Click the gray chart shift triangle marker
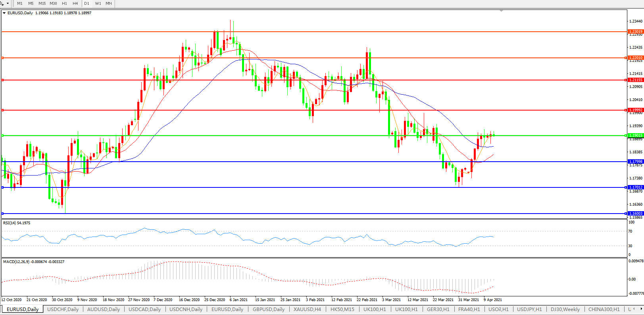644x315 pixels. (x=502, y=11)
